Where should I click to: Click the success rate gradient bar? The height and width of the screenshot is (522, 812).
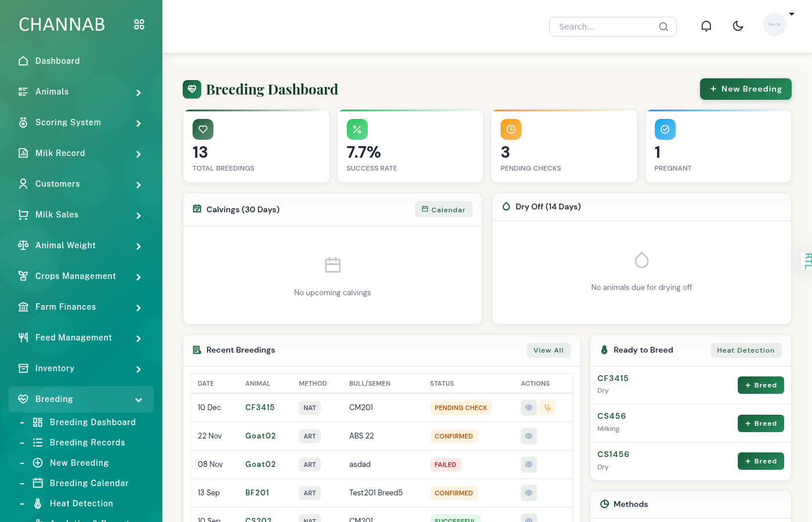point(410,111)
